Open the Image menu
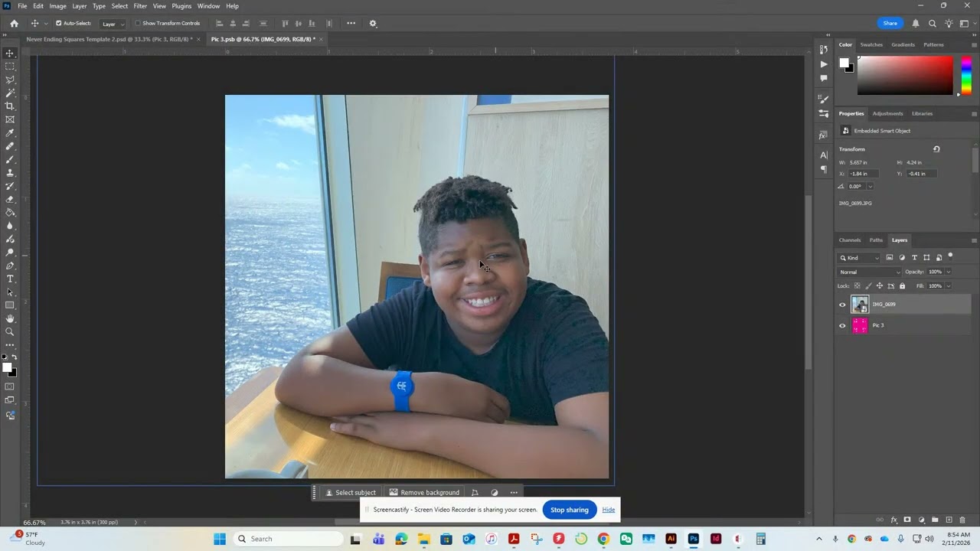The width and height of the screenshot is (980, 551). coord(58,6)
